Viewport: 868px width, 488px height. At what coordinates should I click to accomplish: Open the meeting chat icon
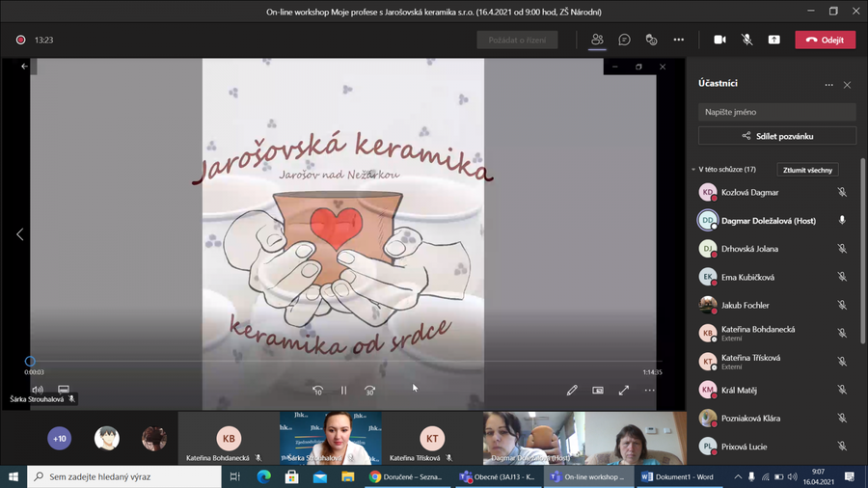click(x=624, y=40)
